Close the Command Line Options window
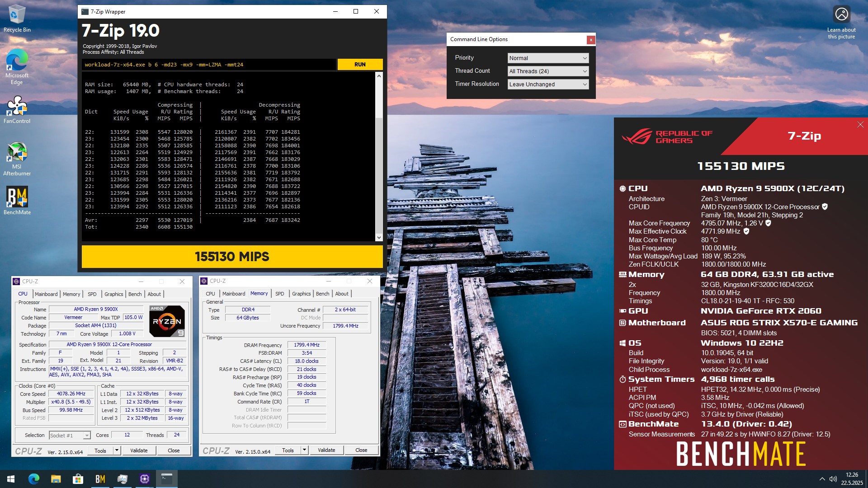 tap(590, 40)
